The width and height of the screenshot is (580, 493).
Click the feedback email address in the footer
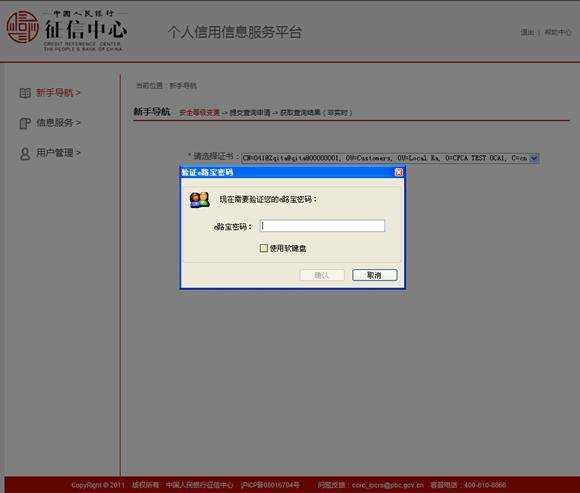(387, 485)
